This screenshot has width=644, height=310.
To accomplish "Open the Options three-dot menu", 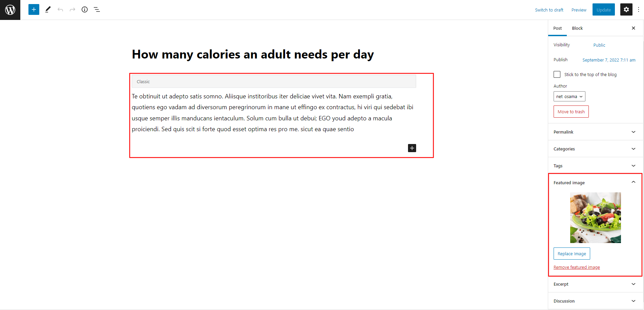I will [x=639, y=9].
